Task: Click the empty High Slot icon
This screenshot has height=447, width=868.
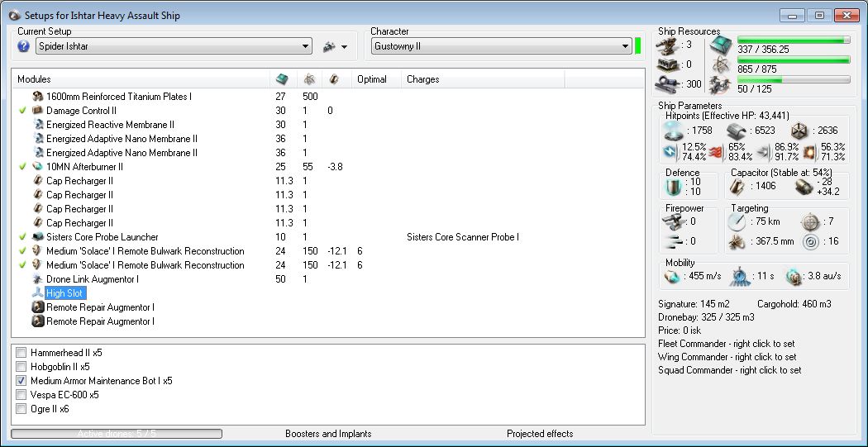Action: click(38, 293)
